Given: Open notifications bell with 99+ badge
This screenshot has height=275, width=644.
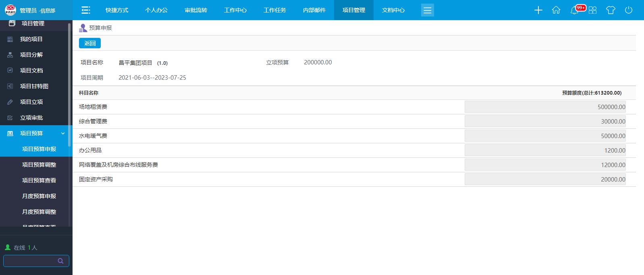Looking at the screenshot, I should pos(575,10).
